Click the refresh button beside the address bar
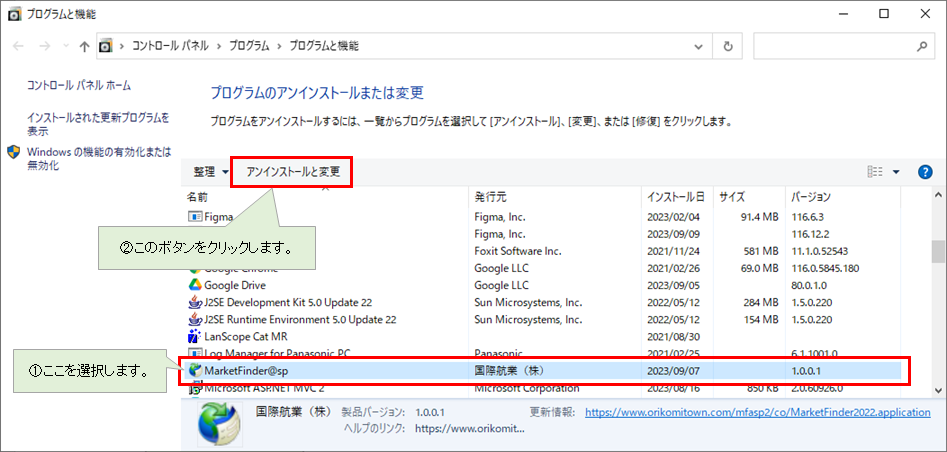Viewport: 947px width, 452px height. coord(728,47)
